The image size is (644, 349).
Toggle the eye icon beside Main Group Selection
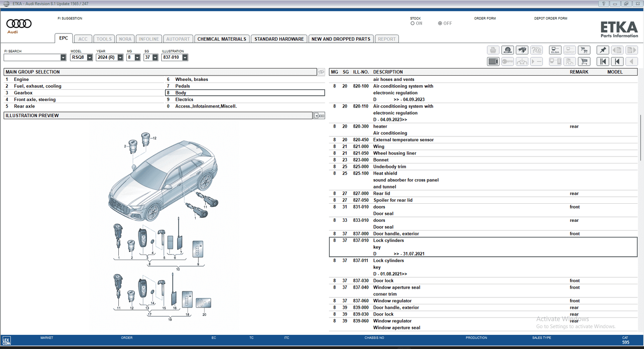tap(321, 72)
